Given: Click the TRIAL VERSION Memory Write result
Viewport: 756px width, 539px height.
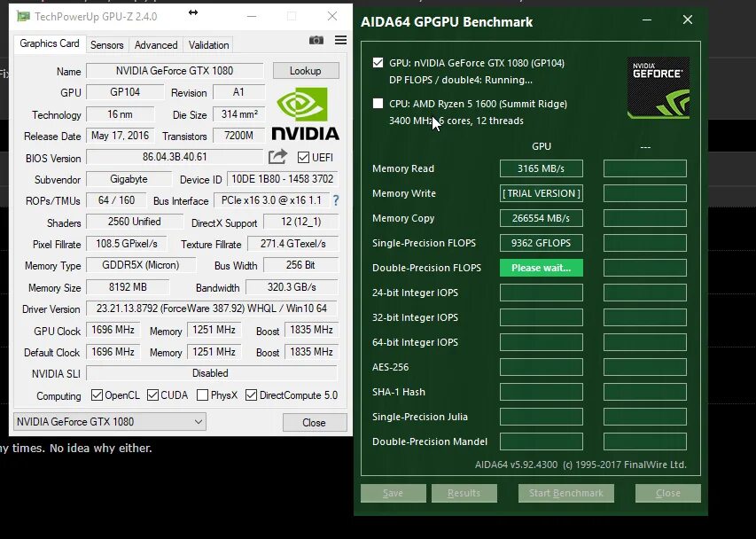Looking at the screenshot, I should tap(541, 193).
